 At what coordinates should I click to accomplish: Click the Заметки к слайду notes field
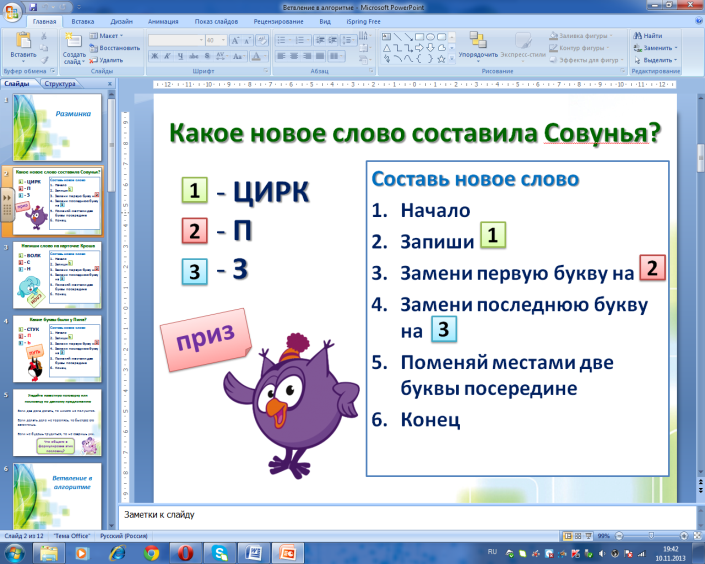[407, 516]
